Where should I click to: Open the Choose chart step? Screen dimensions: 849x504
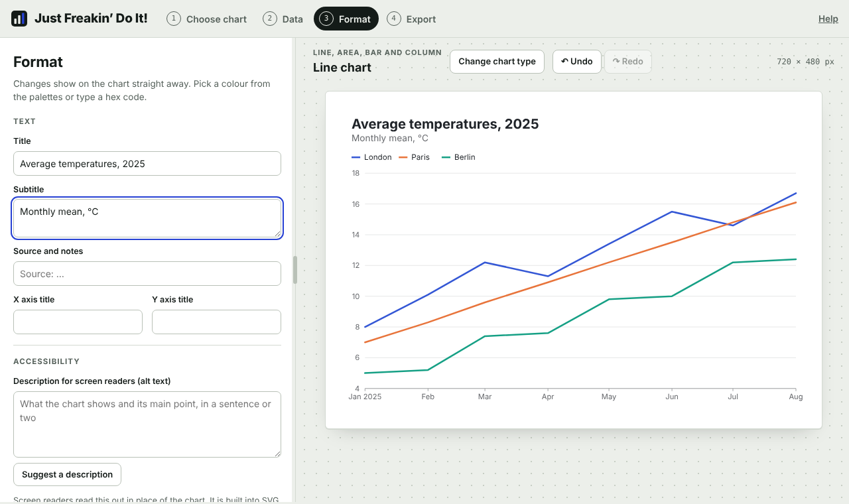coord(207,19)
